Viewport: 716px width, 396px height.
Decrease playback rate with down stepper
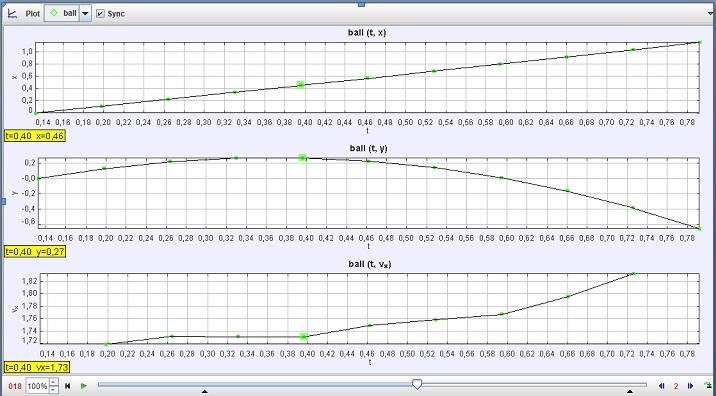point(54,390)
